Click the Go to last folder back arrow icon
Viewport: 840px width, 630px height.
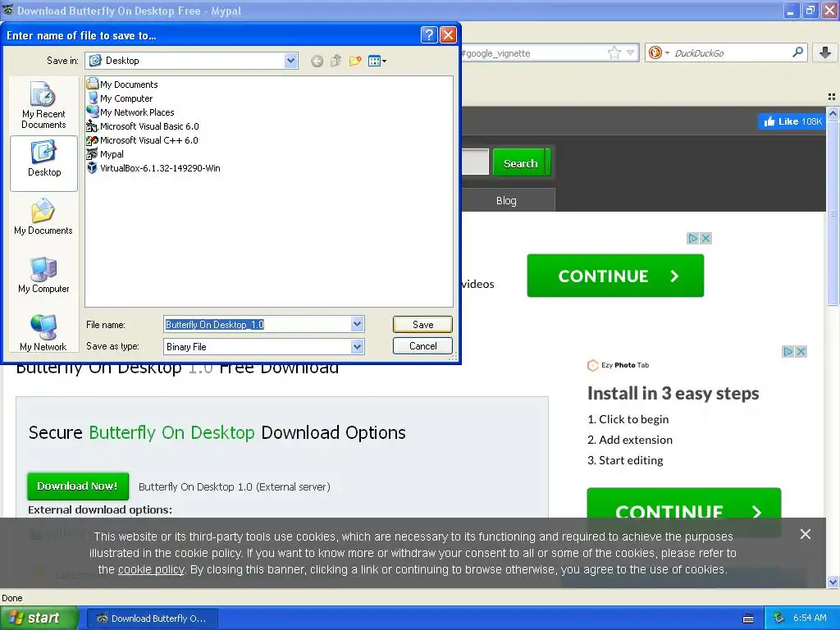pyautogui.click(x=317, y=61)
